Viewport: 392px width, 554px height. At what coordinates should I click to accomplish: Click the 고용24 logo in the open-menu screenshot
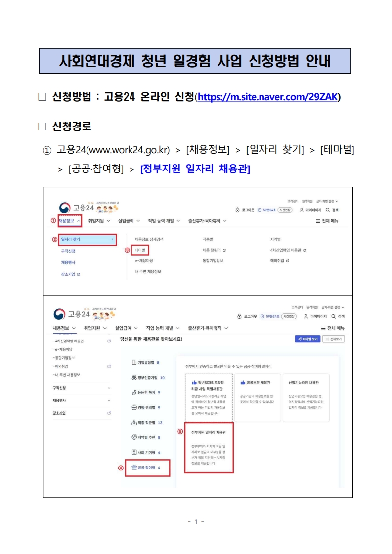[x=76, y=208]
